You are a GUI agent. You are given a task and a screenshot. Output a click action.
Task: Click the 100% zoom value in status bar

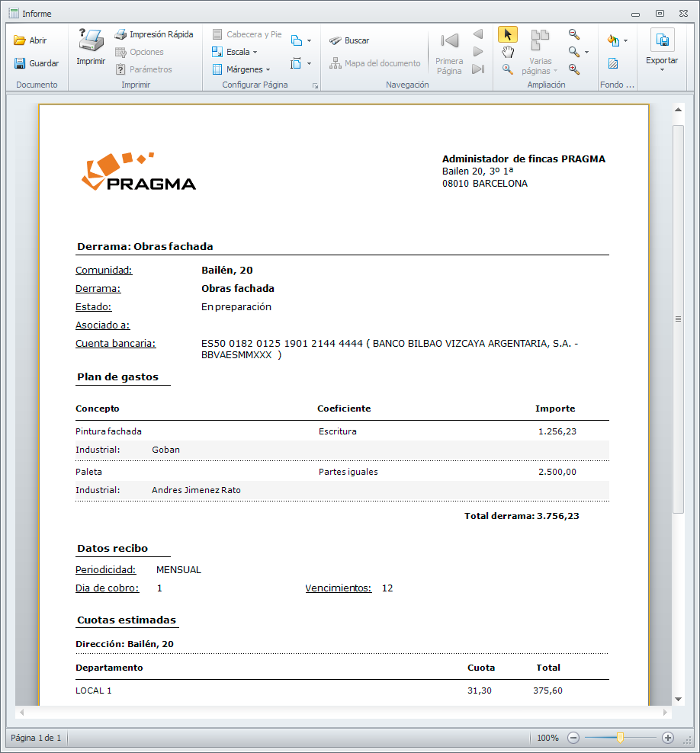coord(547,738)
